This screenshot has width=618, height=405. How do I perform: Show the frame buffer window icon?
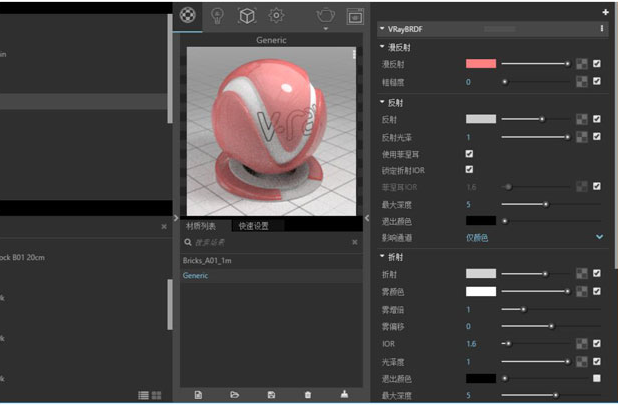tap(355, 16)
